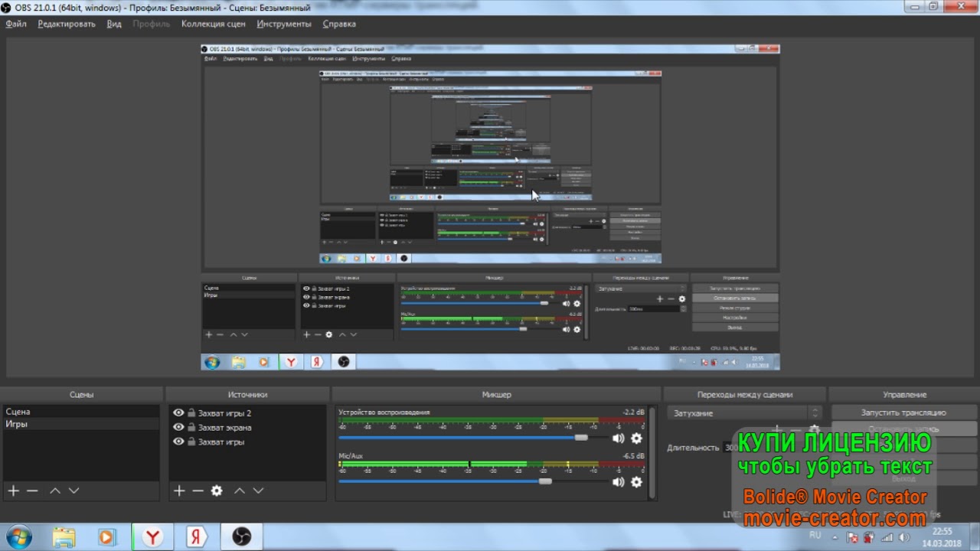Click the OBS logo in the title bar
Screen dimensions: 980x551
point(7,8)
